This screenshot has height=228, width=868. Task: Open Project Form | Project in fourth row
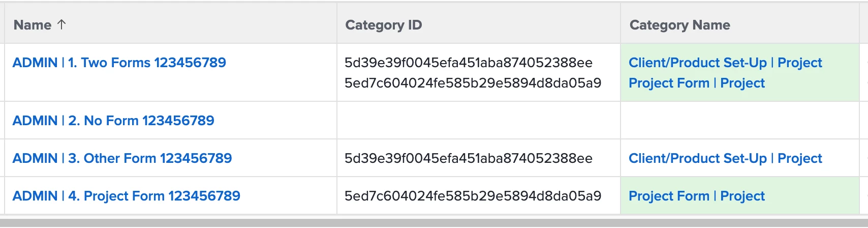(696, 196)
